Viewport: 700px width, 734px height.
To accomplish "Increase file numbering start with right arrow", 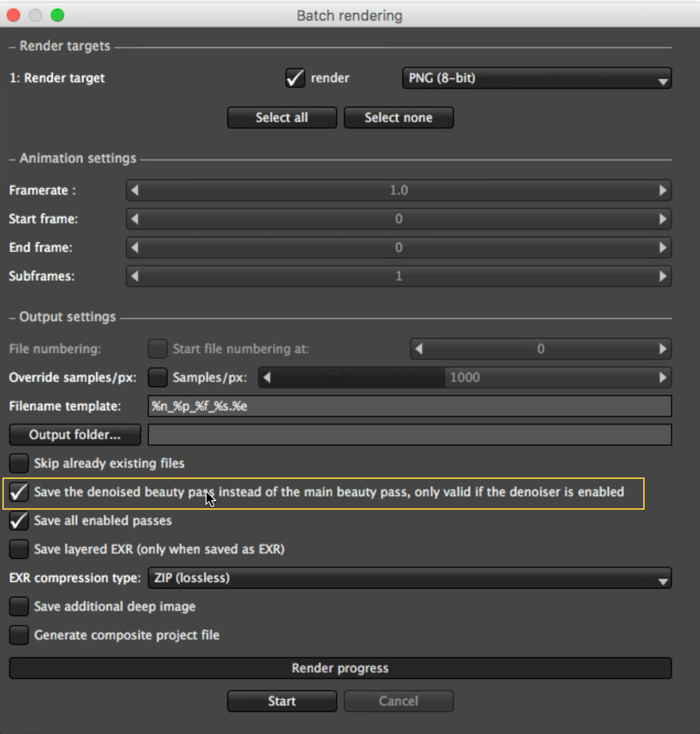I will (663, 349).
